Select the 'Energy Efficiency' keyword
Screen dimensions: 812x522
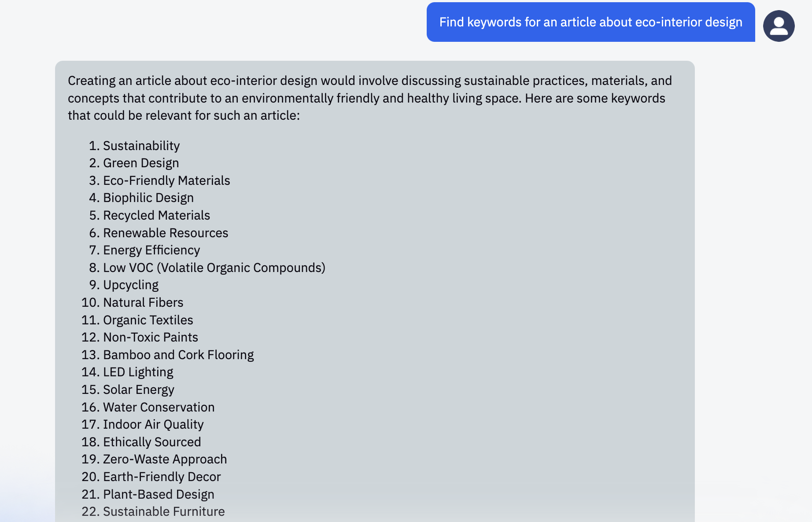151,250
